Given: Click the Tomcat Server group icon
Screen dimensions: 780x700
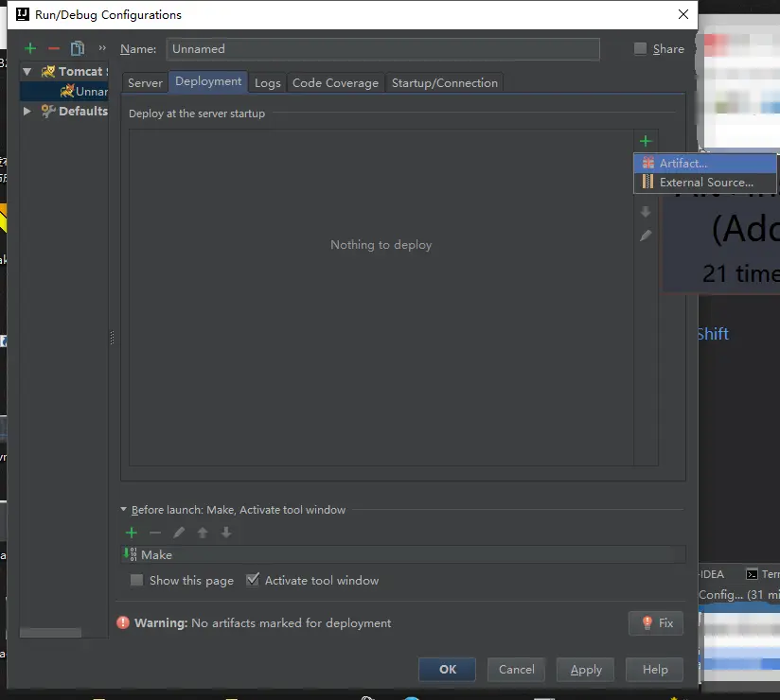Looking at the screenshot, I should tap(48, 72).
